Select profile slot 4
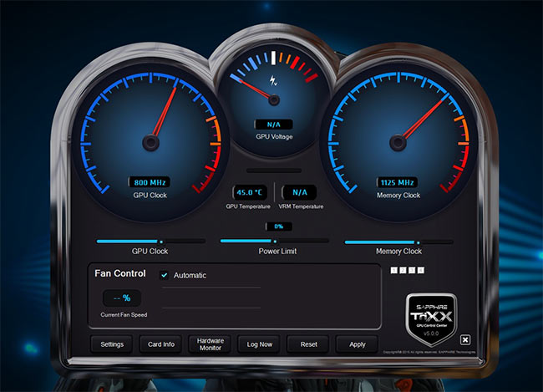 point(421,271)
